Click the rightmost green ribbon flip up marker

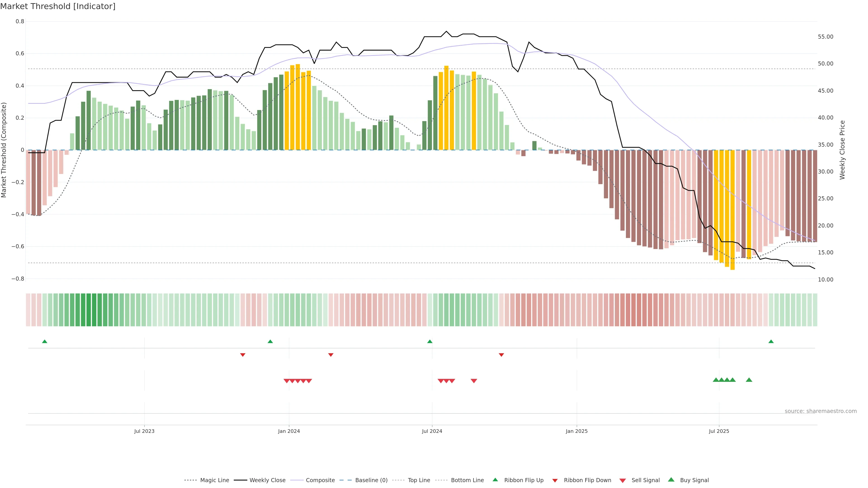click(x=771, y=342)
